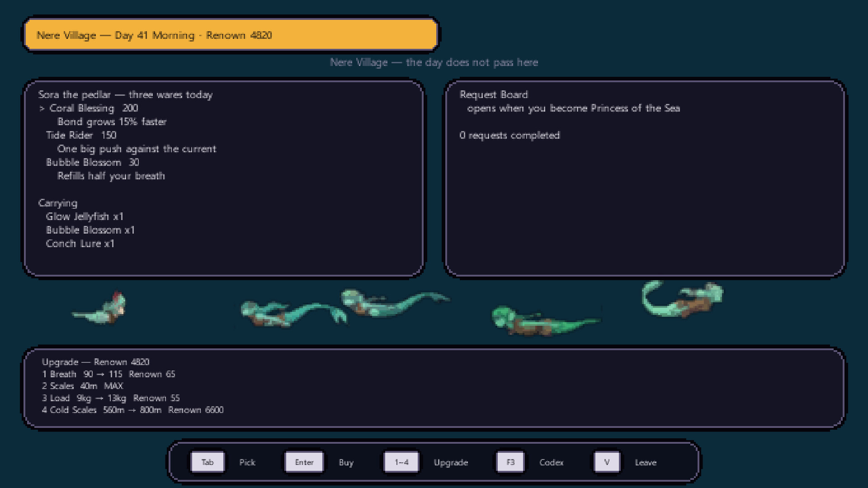Click the 'One big push against the current' description
Screen dimensions: 868x488
point(137,149)
